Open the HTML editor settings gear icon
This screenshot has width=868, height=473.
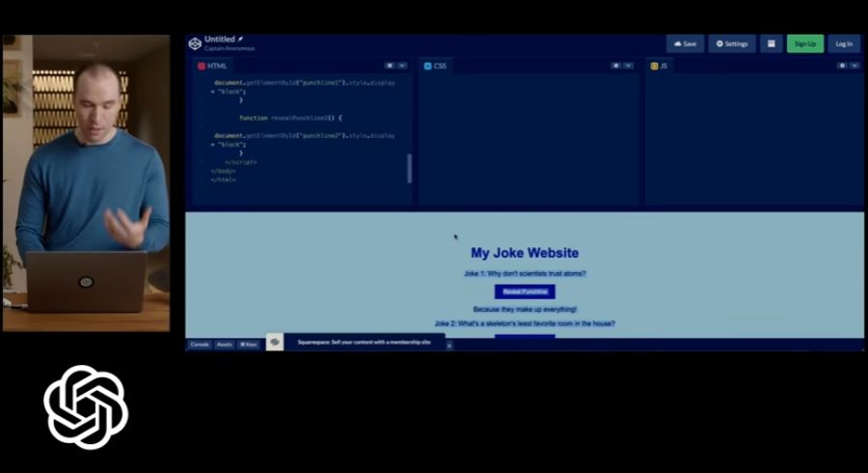click(390, 66)
